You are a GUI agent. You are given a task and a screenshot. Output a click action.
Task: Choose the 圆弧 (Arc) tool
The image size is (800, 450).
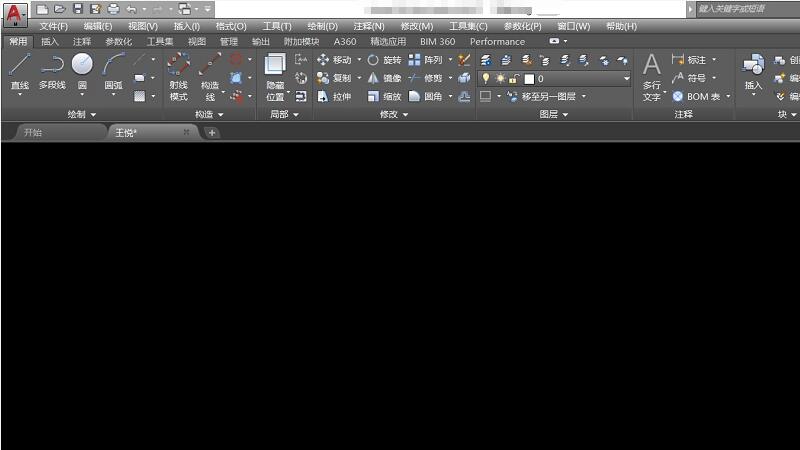pos(114,72)
